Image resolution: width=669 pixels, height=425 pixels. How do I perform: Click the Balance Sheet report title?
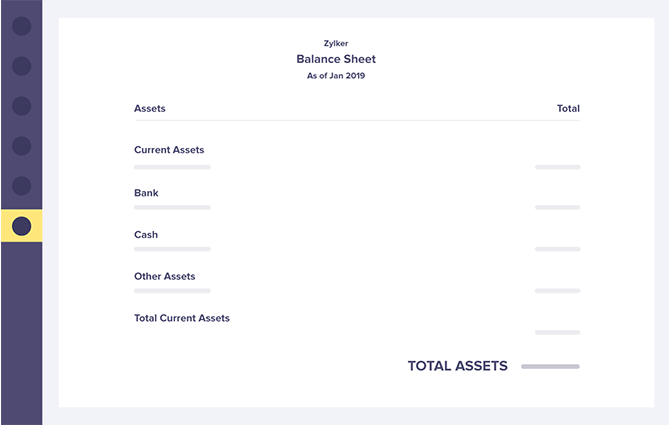pos(336,59)
